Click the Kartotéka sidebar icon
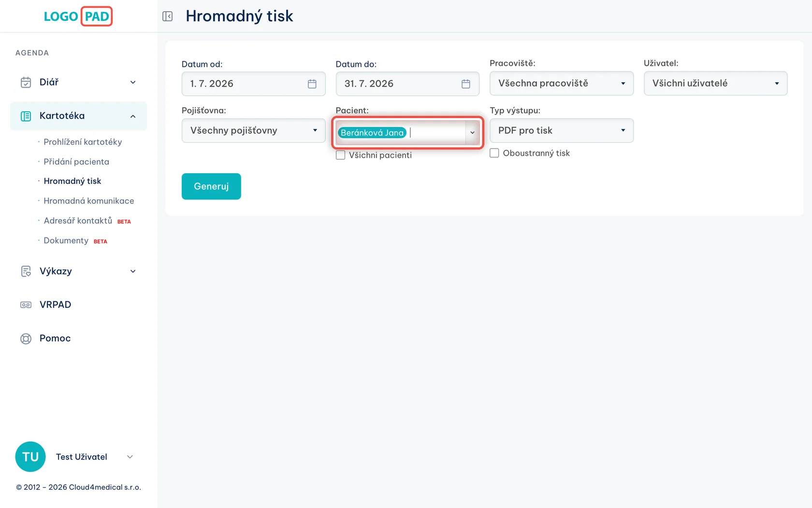The image size is (812, 508). (x=26, y=116)
